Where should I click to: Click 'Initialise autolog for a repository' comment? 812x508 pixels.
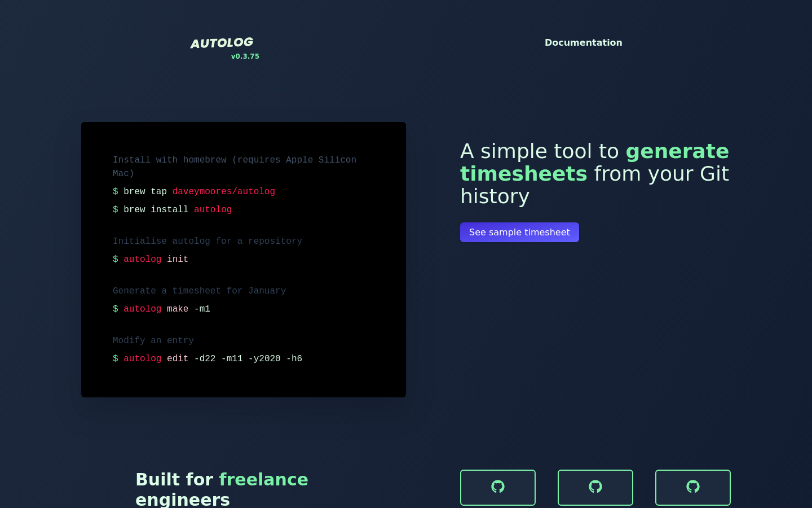pyautogui.click(x=208, y=242)
